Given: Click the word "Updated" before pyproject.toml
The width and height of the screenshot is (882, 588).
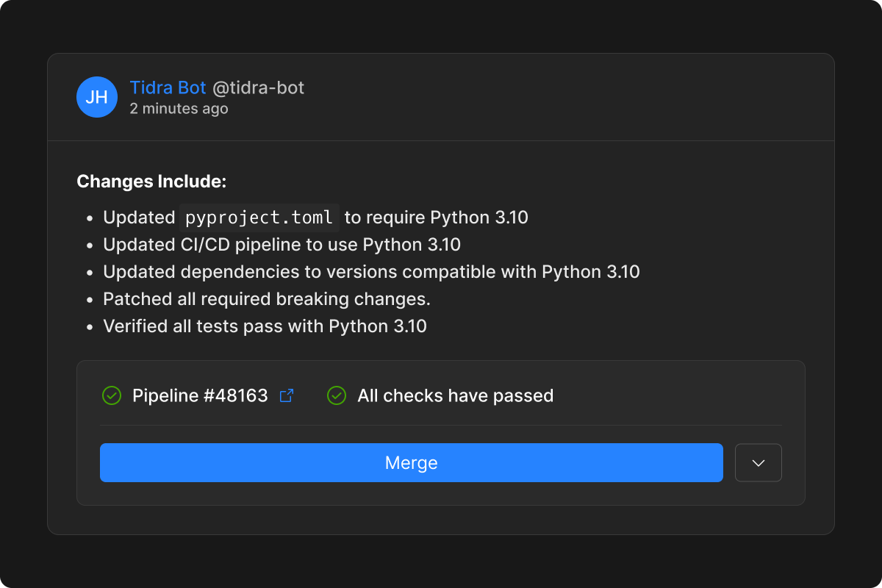Looking at the screenshot, I should pyautogui.click(x=139, y=218).
